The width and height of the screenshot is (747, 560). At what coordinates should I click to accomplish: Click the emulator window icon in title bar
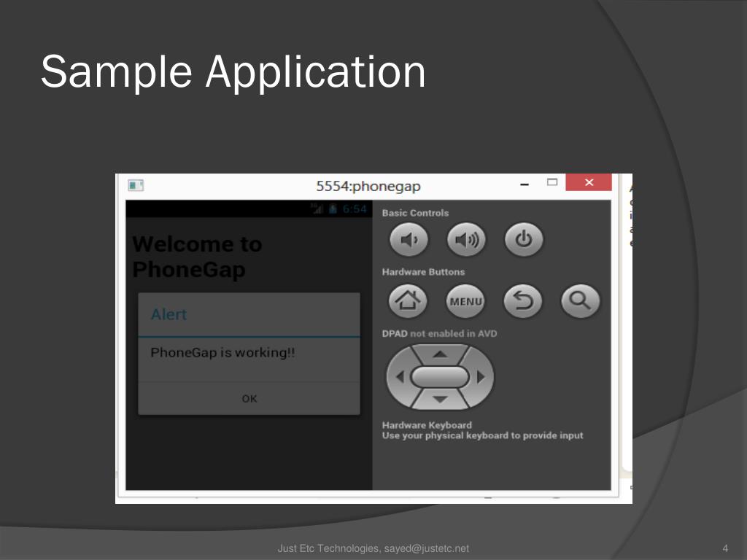[136, 185]
